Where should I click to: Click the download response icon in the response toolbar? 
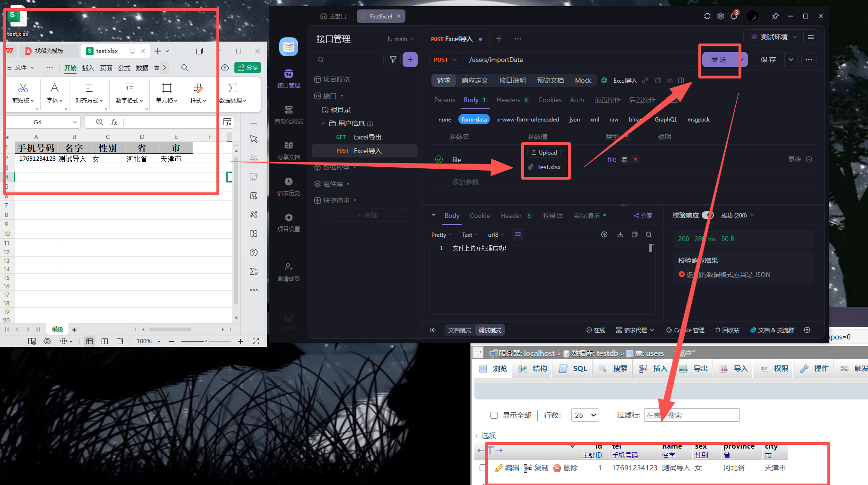(x=620, y=234)
